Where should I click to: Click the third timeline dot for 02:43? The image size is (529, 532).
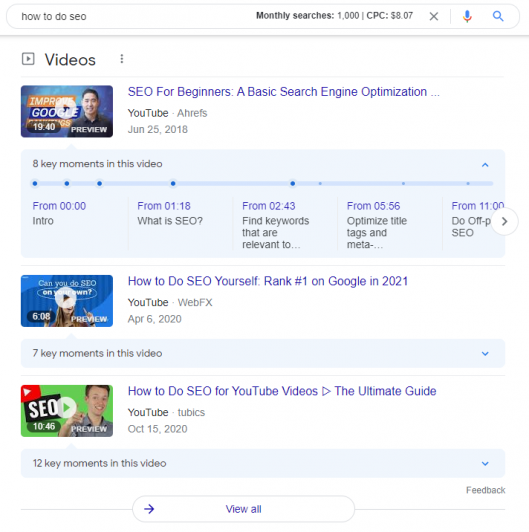[x=99, y=184]
